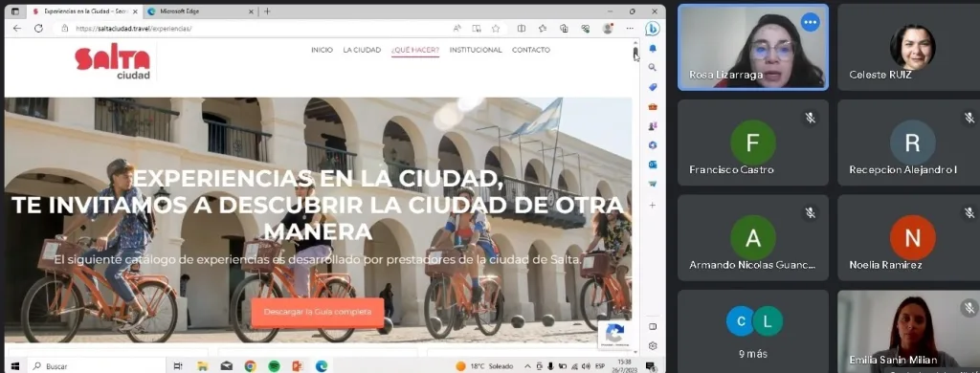Screen dimensions: 980x373
Task: Toggle the vertical tabs actions button
Action: [15, 11]
